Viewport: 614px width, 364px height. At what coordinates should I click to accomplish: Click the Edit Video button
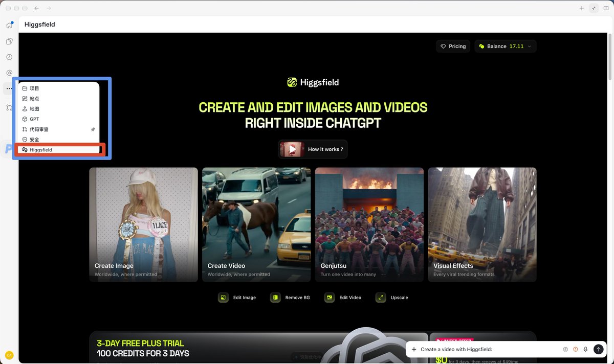click(343, 298)
